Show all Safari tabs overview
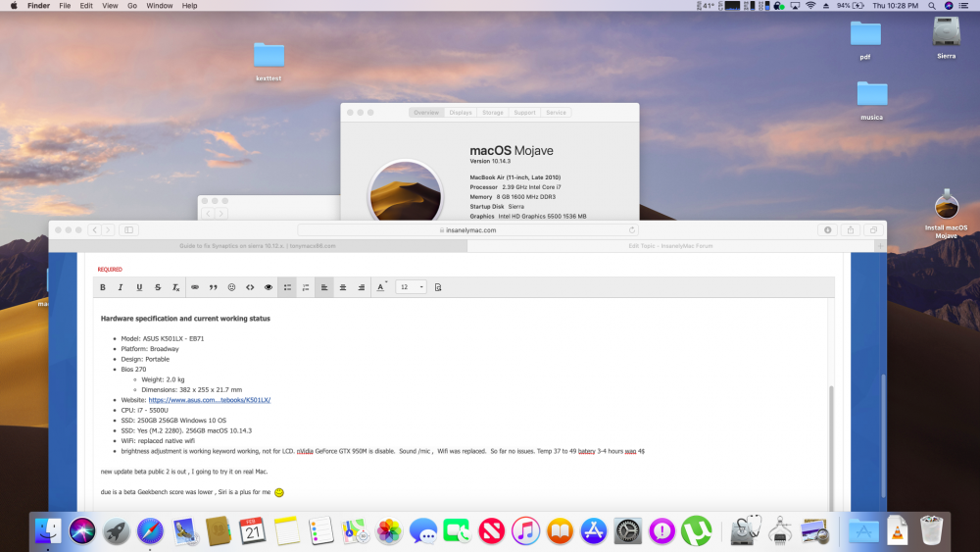The image size is (980, 552). tap(874, 230)
